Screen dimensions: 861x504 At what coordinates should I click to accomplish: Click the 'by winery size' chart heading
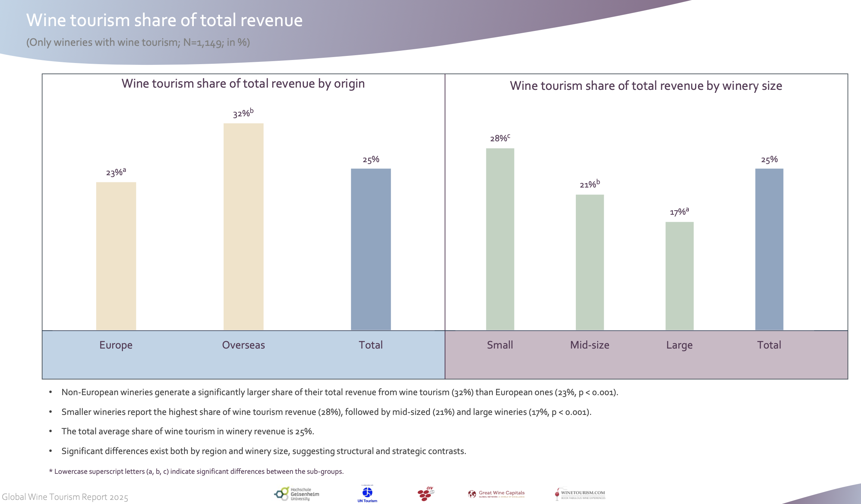click(x=646, y=86)
